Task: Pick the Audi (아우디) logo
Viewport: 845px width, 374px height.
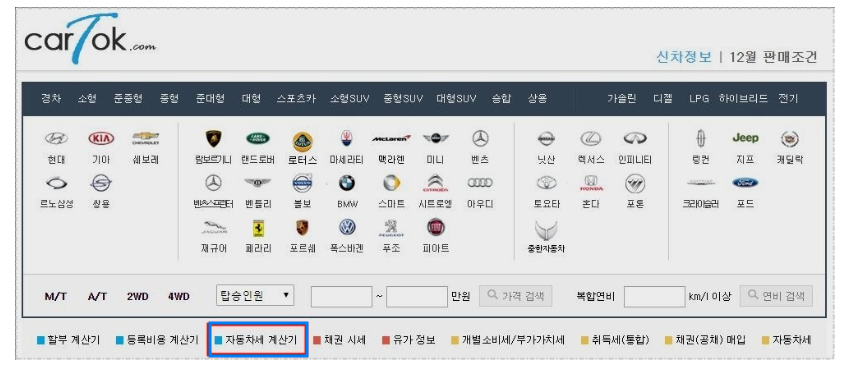Action: (480, 183)
